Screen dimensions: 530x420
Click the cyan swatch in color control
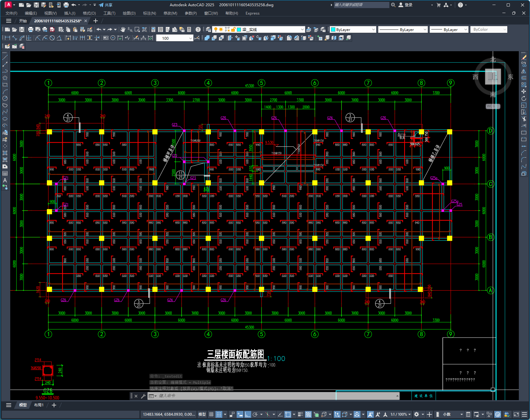click(333, 29)
